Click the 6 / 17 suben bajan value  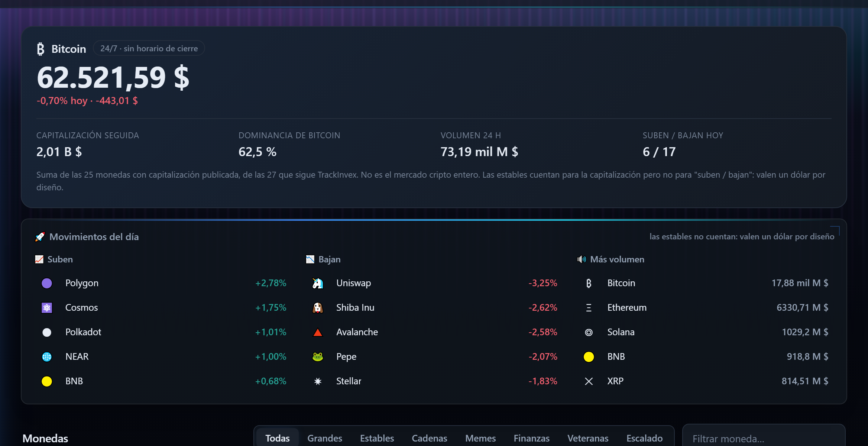659,152
